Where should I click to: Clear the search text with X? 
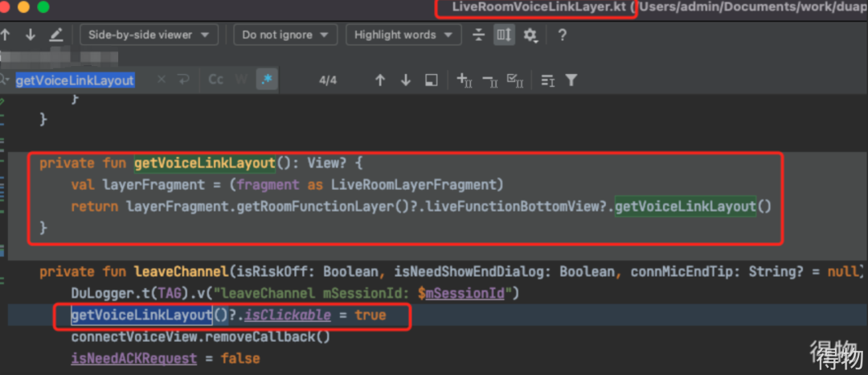pyautogui.click(x=162, y=80)
